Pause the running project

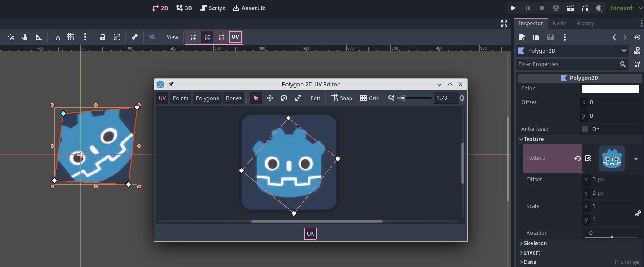[x=528, y=8]
